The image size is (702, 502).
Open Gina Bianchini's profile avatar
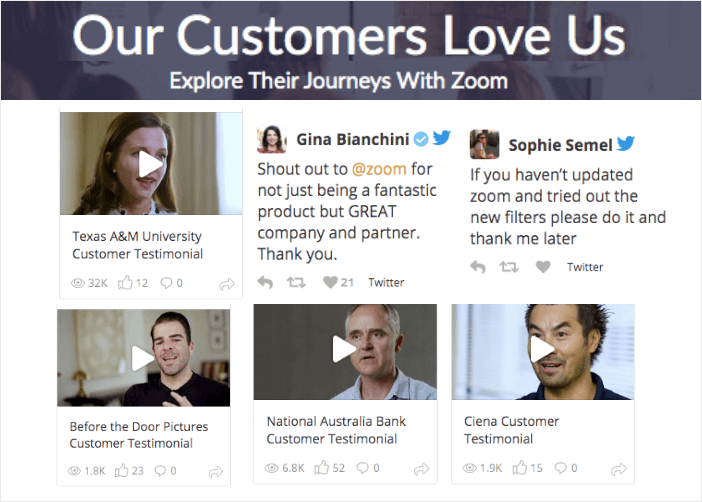click(x=272, y=139)
